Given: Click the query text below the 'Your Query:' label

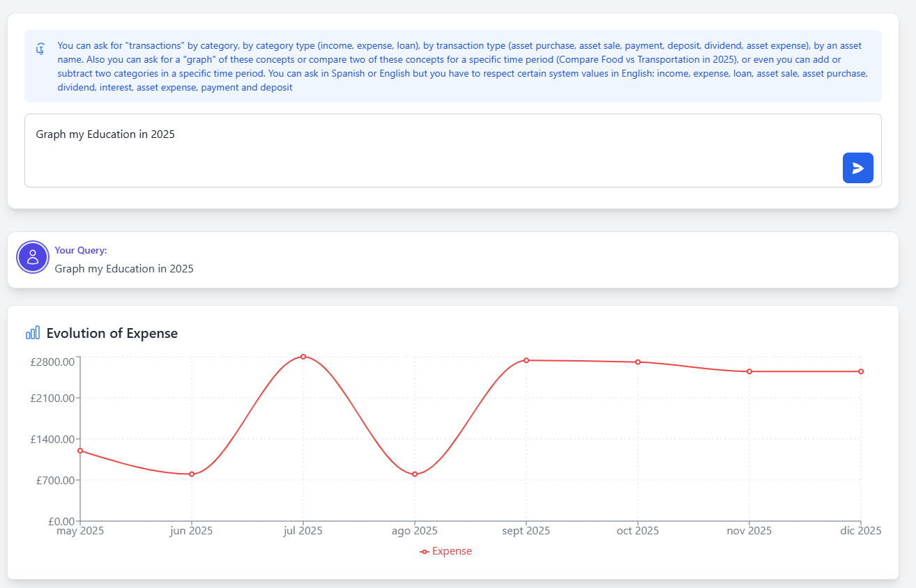Looking at the screenshot, I should pyautogui.click(x=124, y=269).
